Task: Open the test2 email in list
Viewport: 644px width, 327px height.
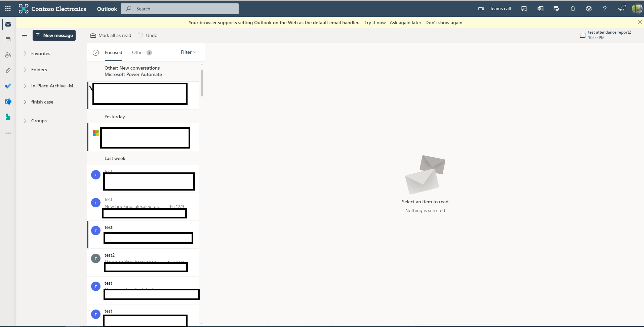Action: [x=143, y=262]
